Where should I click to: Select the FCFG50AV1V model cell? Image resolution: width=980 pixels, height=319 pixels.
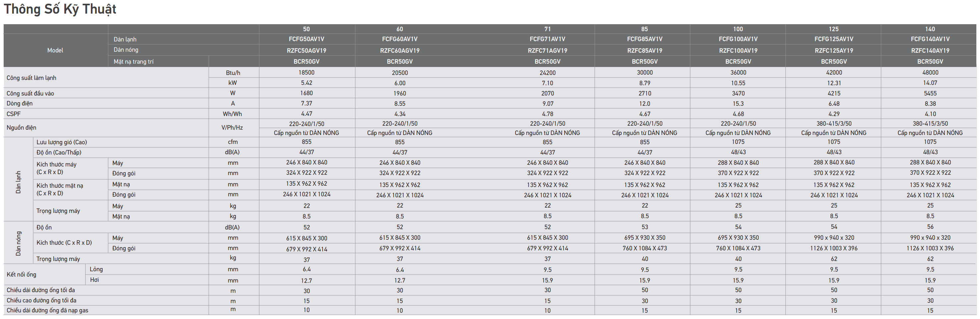tap(306, 39)
